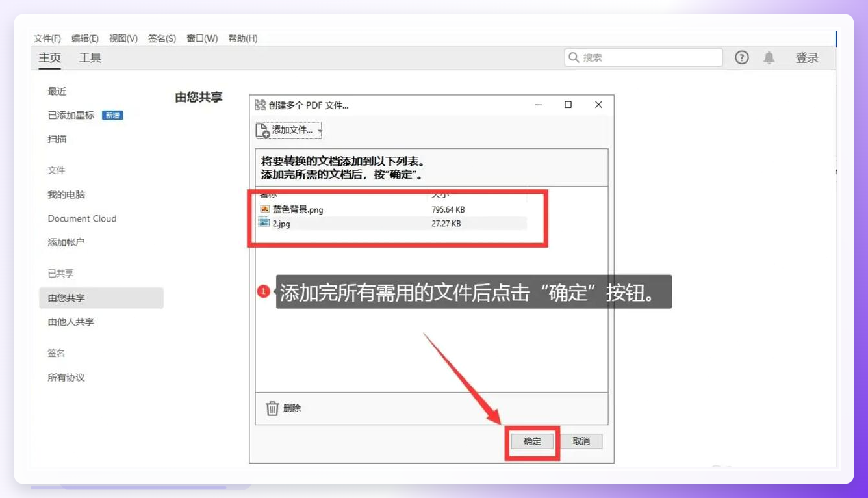Open the 文件(F) menu
868x498 pixels.
47,38
